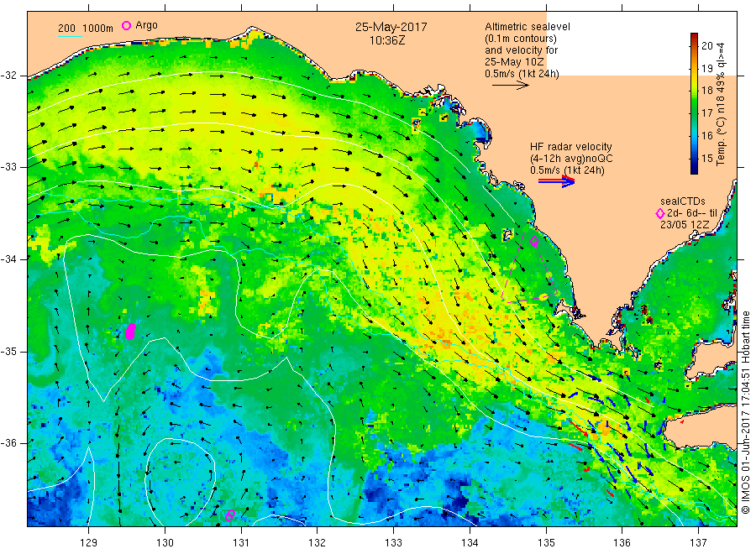Click the longitude label 136

[622, 543]
